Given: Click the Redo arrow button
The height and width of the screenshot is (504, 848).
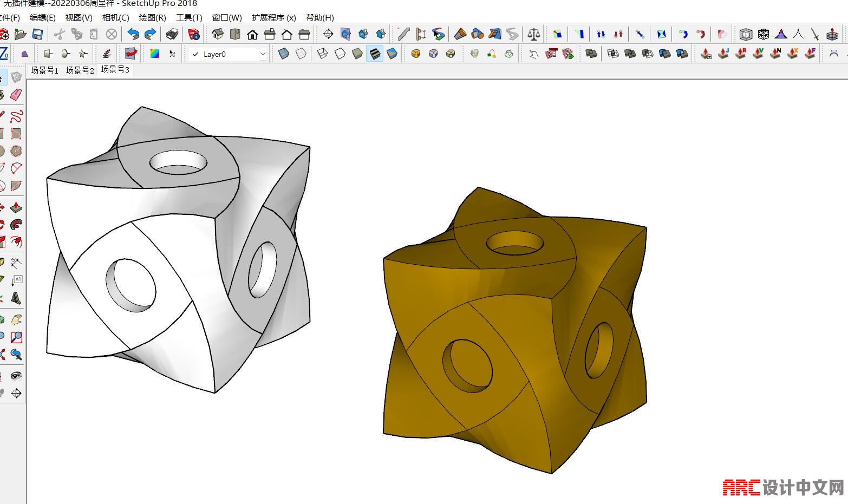Looking at the screenshot, I should [150, 35].
